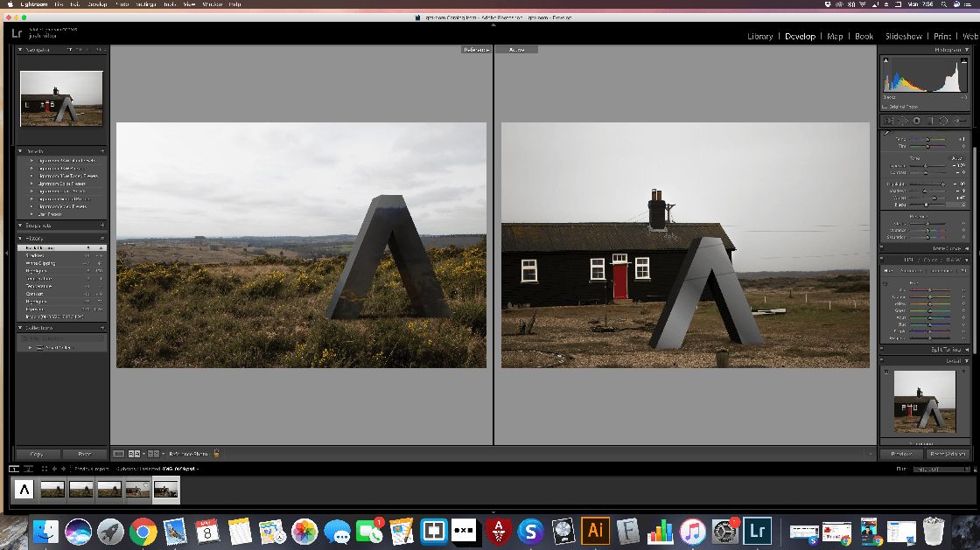Select the Crop Overlay tool
The height and width of the screenshot is (550, 980).
tap(889, 121)
